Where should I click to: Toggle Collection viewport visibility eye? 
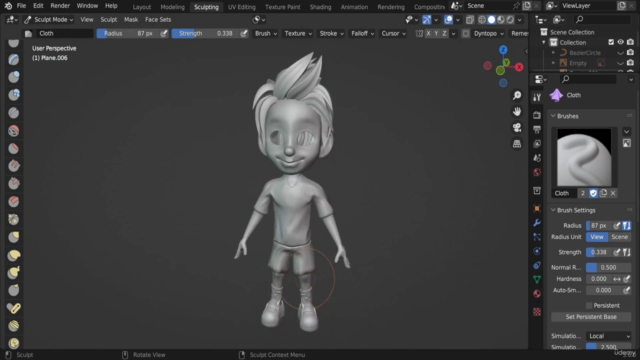[x=620, y=42]
